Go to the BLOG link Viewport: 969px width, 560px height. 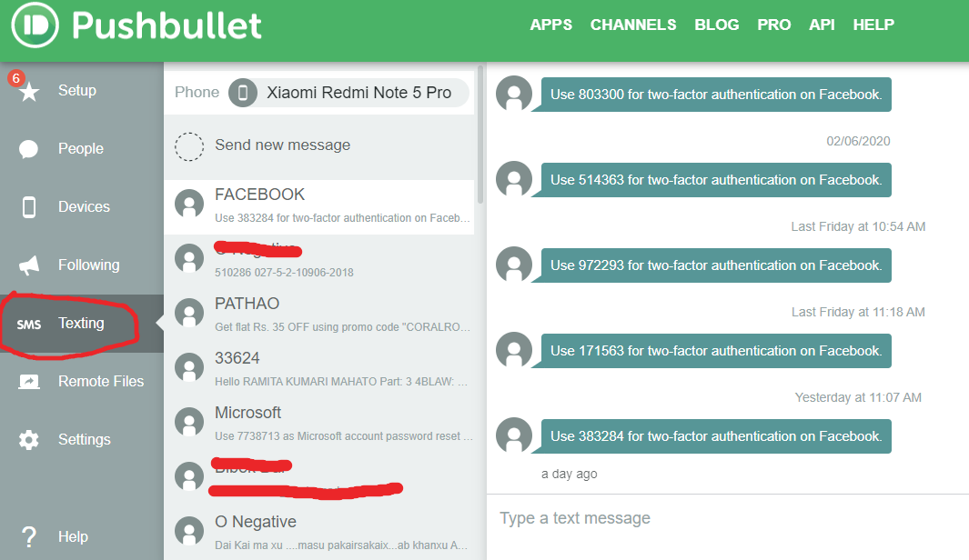coord(716,25)
